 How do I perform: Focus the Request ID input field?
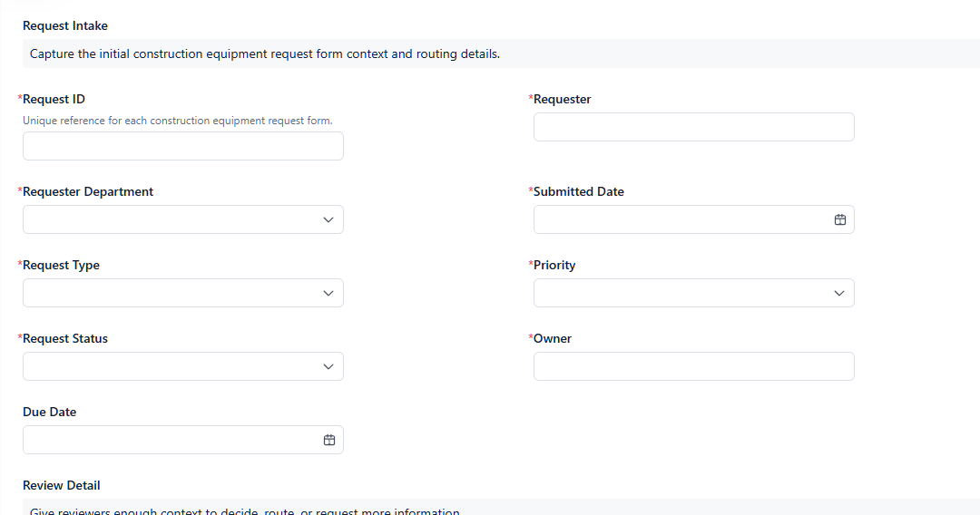point(183,146)
